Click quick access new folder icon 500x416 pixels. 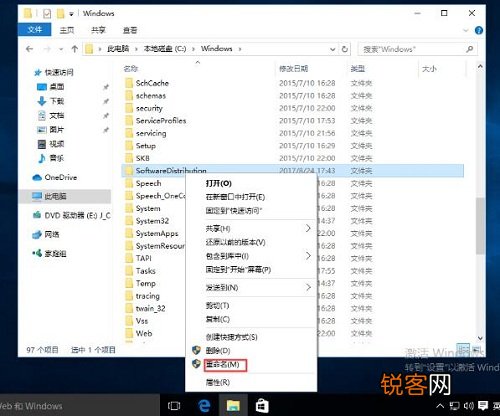(x=60, y=14)
